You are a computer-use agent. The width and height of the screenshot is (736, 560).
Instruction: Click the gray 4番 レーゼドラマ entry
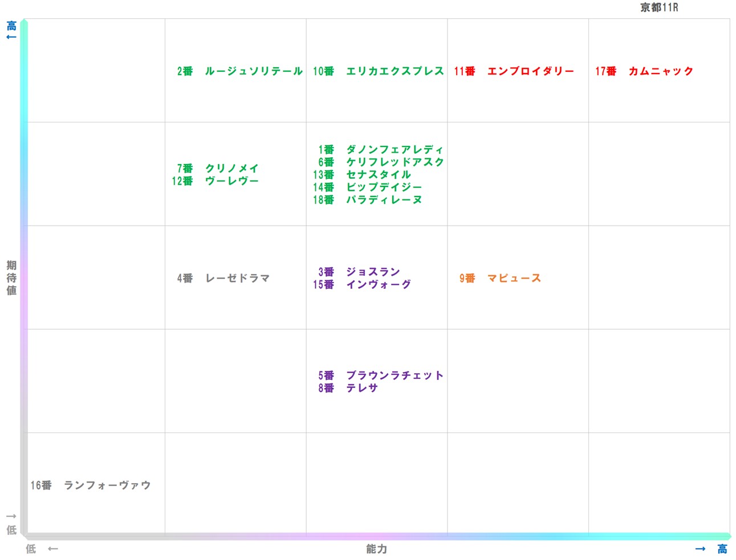pyautogui.click(x=223, y=278)
